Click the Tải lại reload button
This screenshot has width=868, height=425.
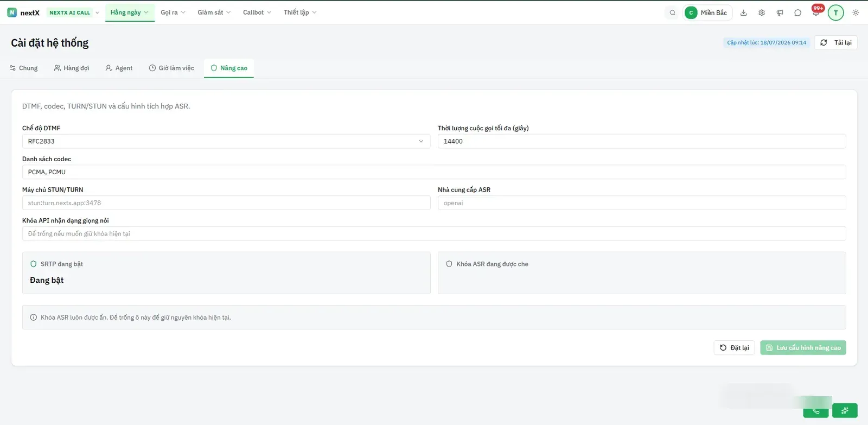835,42
